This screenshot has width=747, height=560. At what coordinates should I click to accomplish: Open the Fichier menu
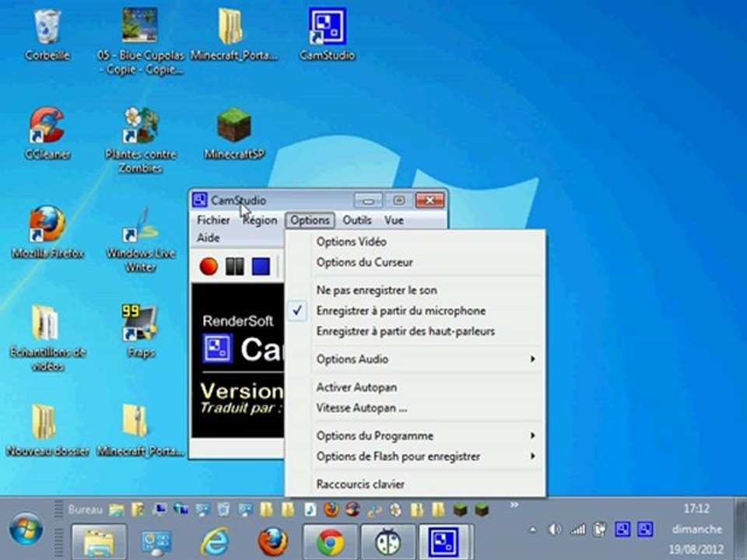[x=213, y=220]
